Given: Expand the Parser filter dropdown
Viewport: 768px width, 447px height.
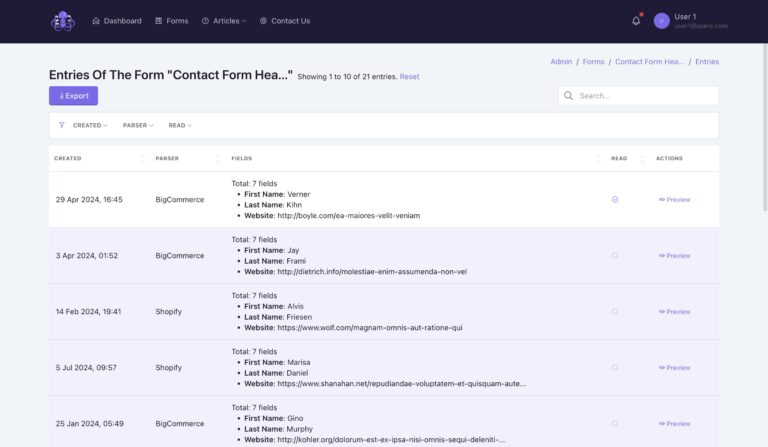Looking at the screenshot, I should [x=138, y=125].
